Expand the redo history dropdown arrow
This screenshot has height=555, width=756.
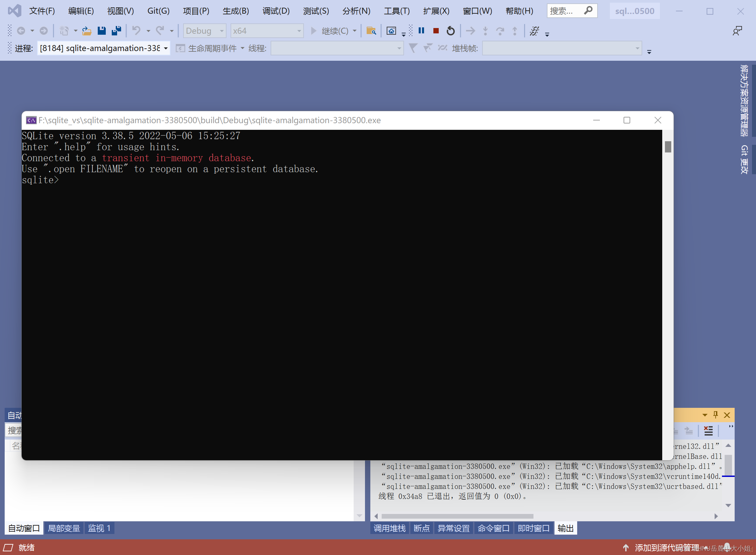(171, 31)
